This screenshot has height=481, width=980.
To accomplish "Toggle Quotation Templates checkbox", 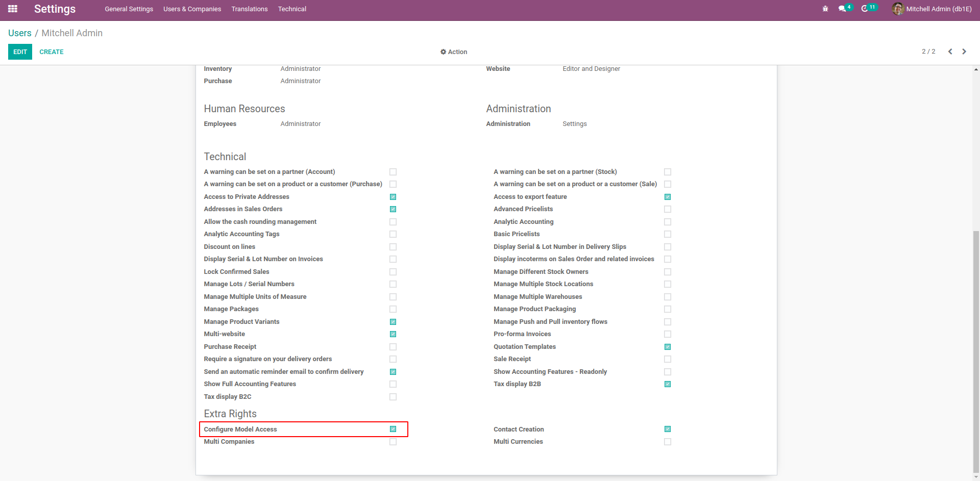I will pos(668,347).
